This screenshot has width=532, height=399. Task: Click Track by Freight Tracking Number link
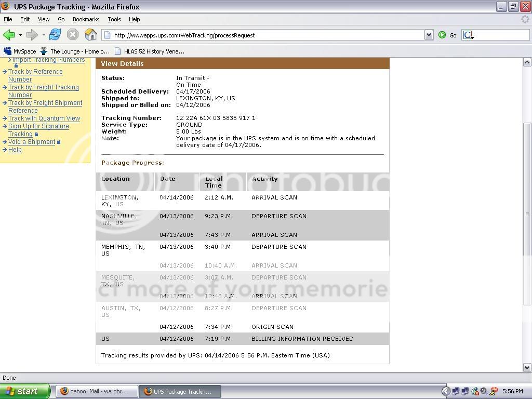[x=44, y=91]
